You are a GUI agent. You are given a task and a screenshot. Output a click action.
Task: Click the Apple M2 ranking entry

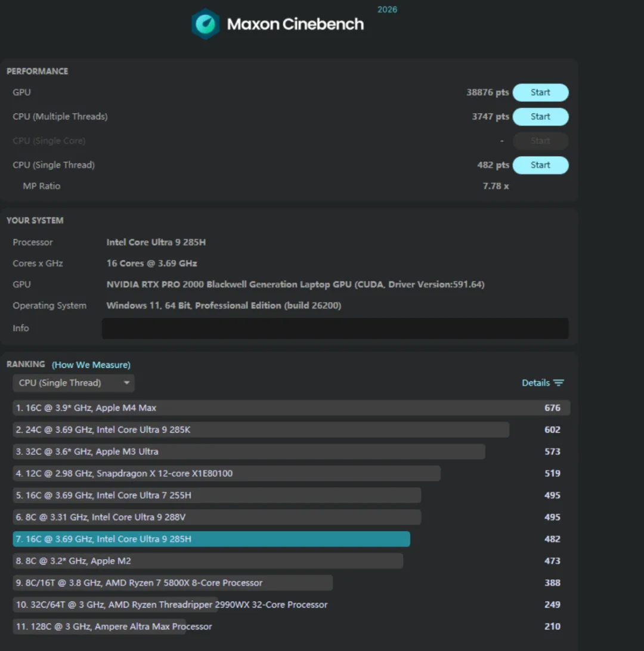pos(208,561)
